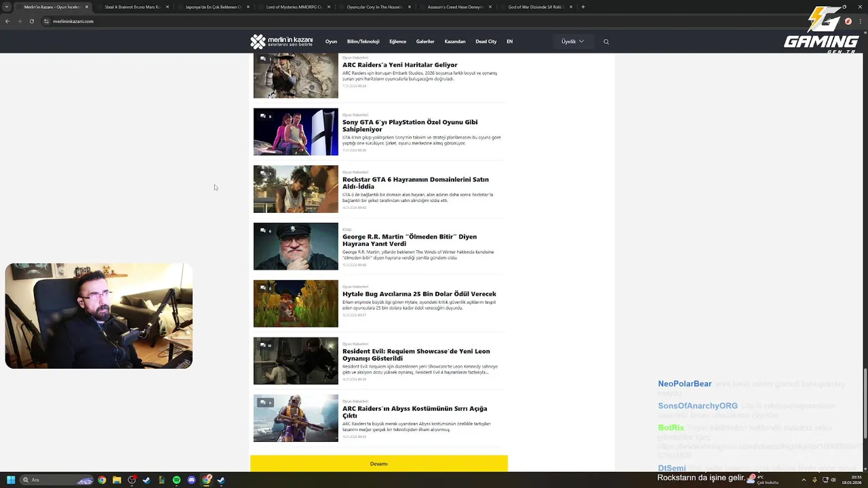Open the Dead City menu item

[x=486, y=41]
